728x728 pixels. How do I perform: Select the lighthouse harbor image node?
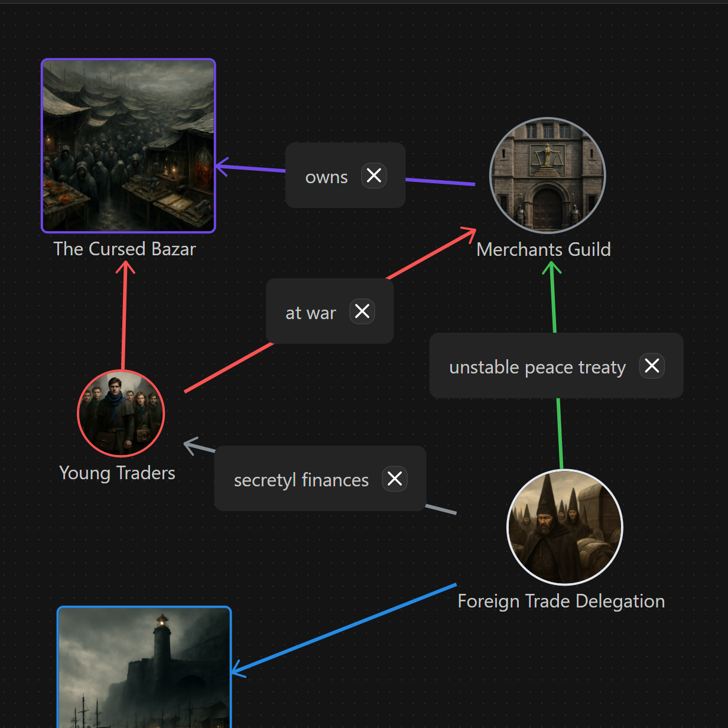point(144,668)
